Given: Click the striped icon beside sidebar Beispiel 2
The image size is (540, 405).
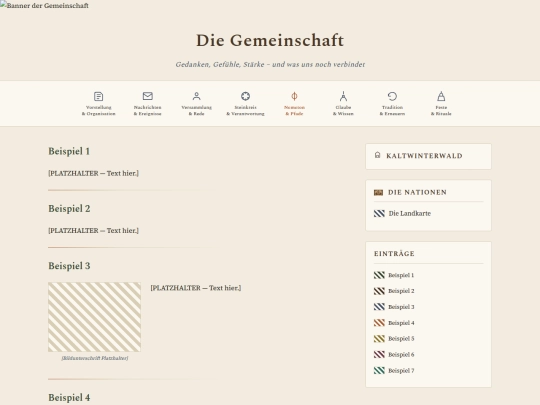Looking at the screenshot, I should 379,291.
